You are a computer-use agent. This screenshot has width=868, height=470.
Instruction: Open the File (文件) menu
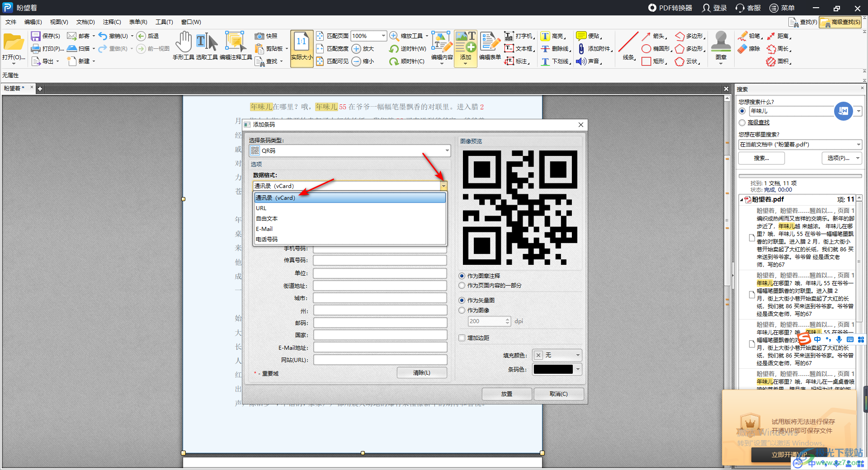tap(11, 22)
